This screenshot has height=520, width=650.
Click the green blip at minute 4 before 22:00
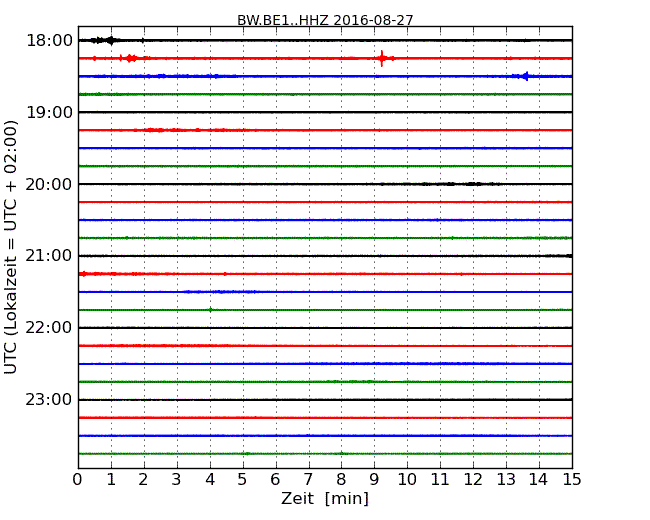(x=211, y=310)
